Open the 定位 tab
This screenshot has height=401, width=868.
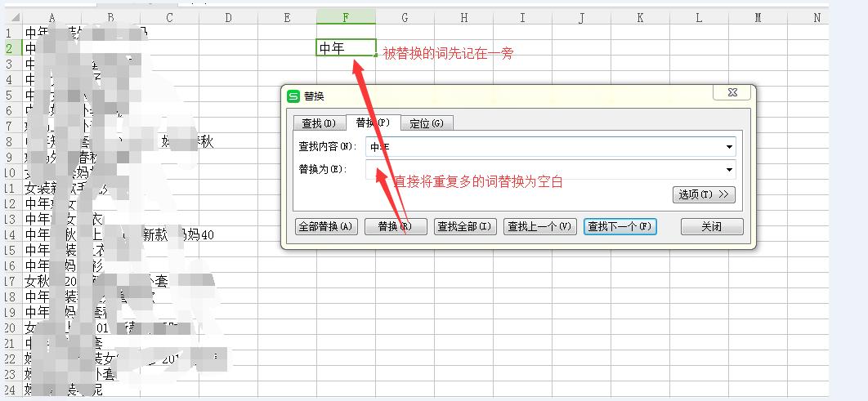pyautogui.click(x=427, y=123)
